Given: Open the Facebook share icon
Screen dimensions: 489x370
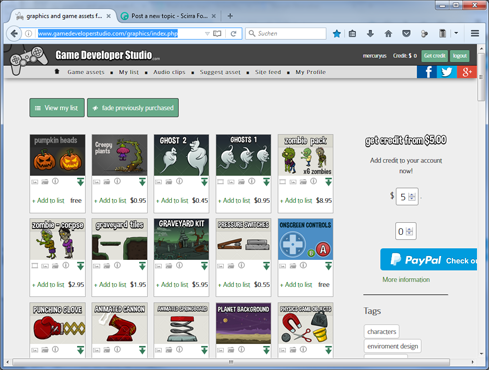Looking at the screenshot, I should point(427,72).
